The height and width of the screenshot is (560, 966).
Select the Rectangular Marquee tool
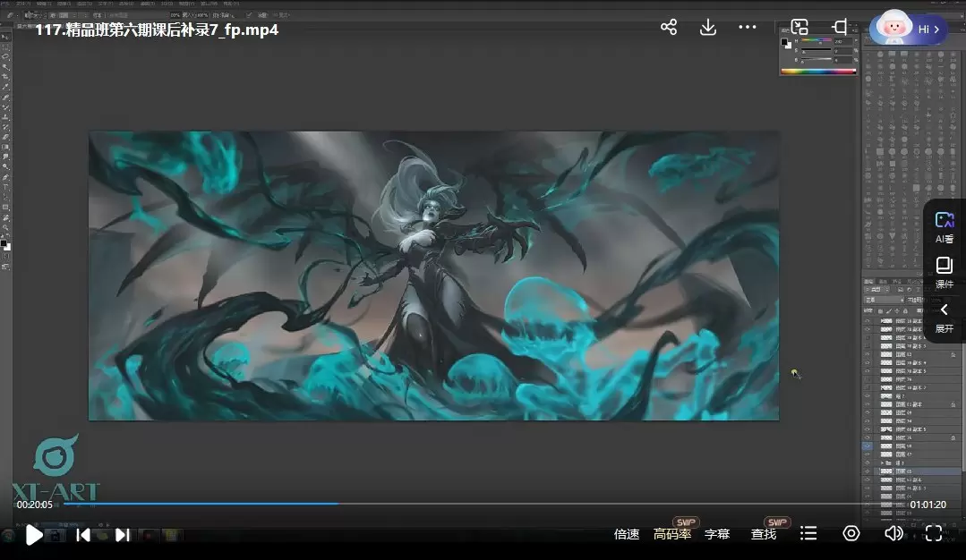(5, 47)
